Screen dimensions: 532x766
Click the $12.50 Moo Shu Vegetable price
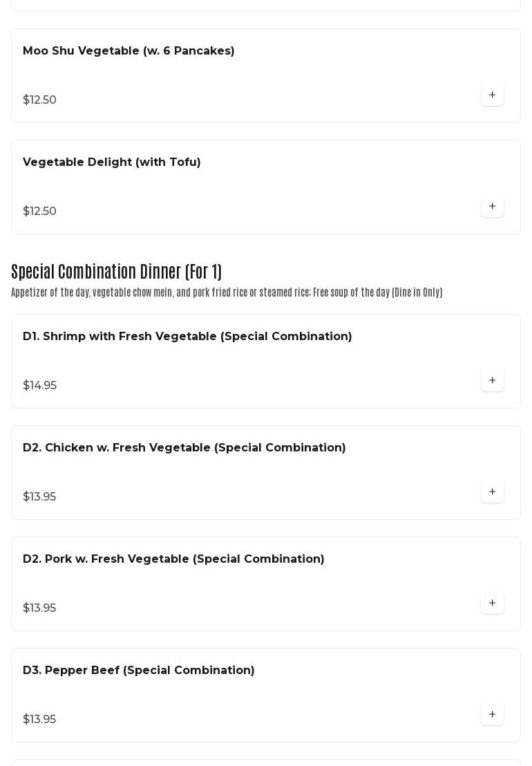(x=40, y=100)
